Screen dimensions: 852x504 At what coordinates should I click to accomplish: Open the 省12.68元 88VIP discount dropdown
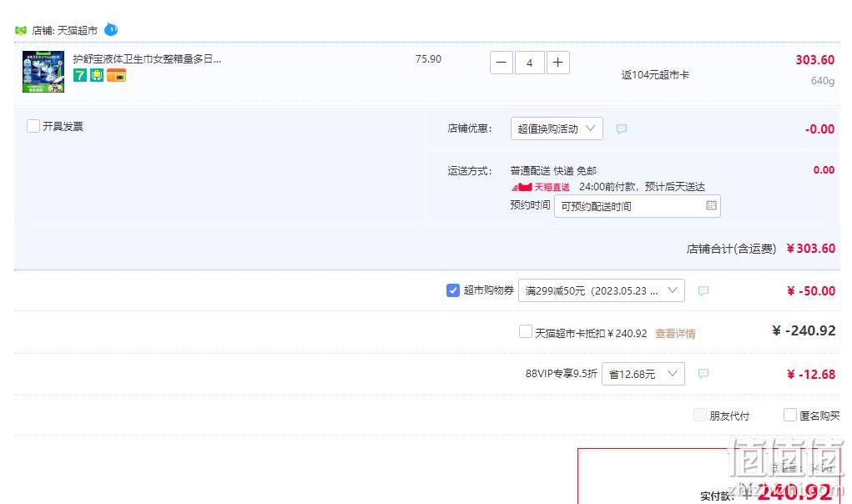coord(643,374)
